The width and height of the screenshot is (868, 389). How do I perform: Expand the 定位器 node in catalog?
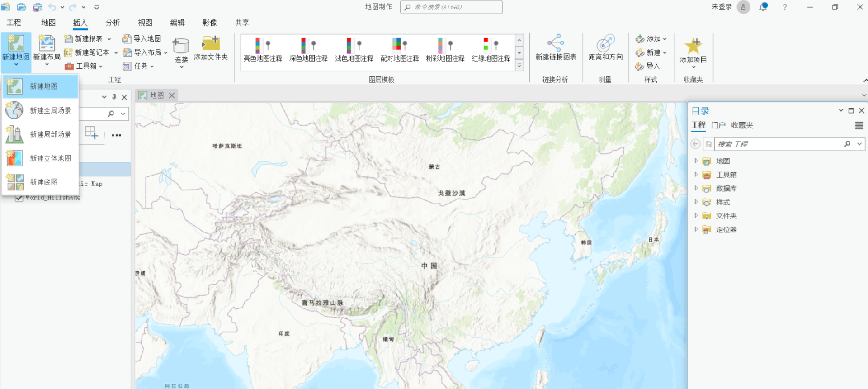point(696,229)
